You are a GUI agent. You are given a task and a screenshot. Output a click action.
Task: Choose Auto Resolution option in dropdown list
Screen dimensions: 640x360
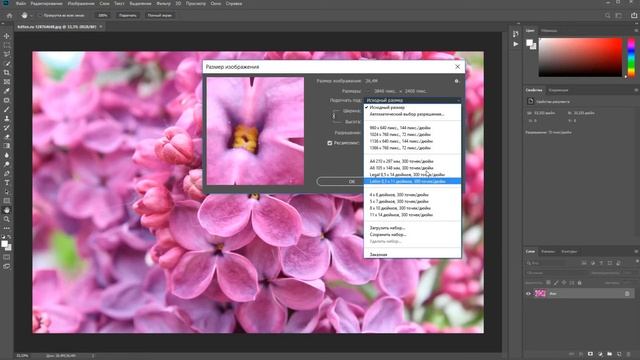tap(412, 114)
